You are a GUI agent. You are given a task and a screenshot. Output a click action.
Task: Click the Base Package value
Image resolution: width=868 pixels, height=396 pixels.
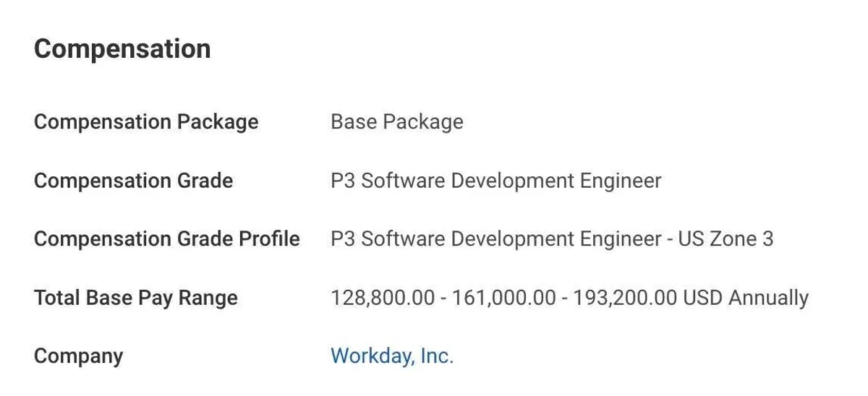coord(396,122)
